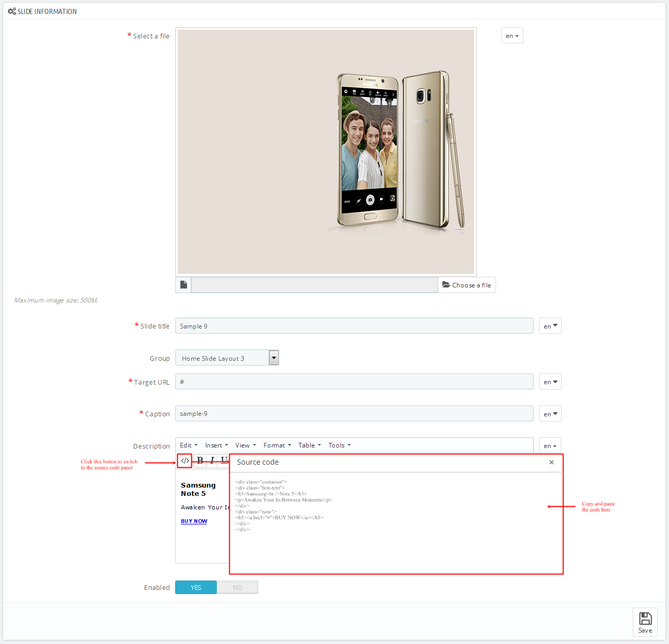The width and height of the screenshot is (669, 644).
Task: Click the 'Source code' panel title
Action: click(x=258, y=462)
